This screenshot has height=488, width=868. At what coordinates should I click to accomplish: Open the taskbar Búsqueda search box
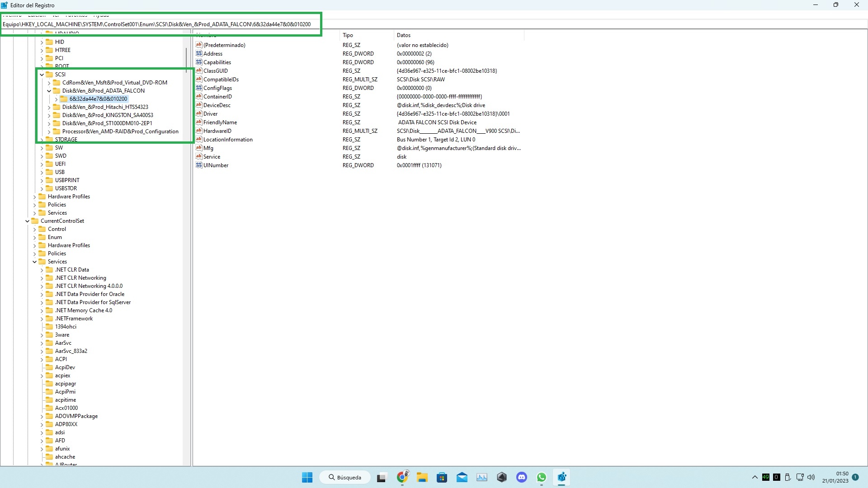coord(345,477)
